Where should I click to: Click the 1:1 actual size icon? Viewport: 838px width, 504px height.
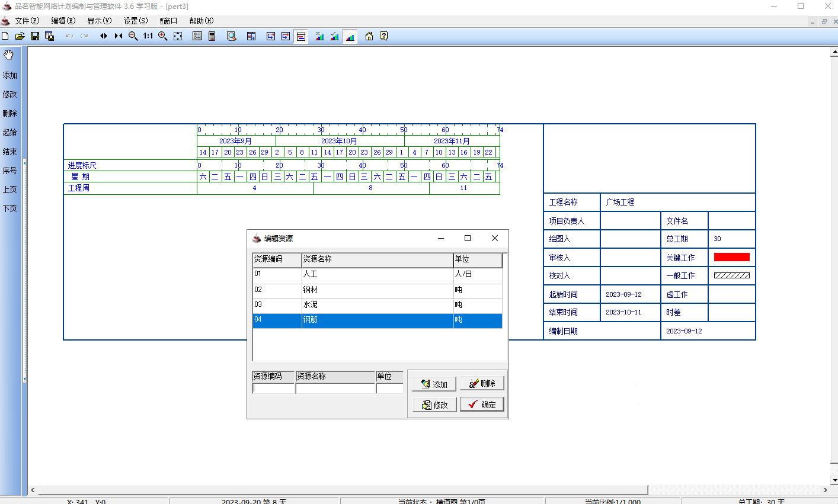148,36
